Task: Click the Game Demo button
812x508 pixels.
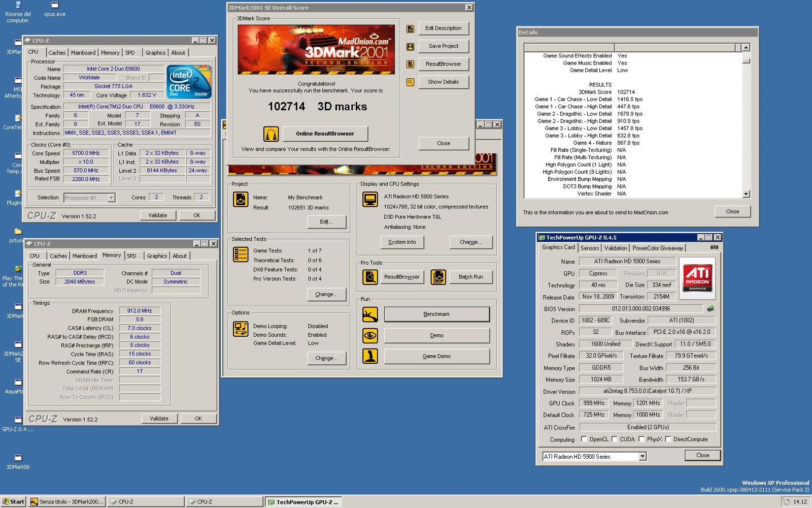Action: point(436,356)
